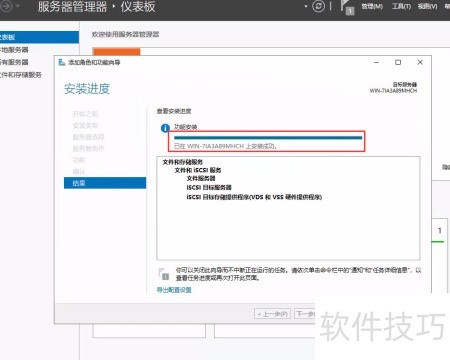
Task: Open the 导出配置设置 link
Action: point(174,290)
